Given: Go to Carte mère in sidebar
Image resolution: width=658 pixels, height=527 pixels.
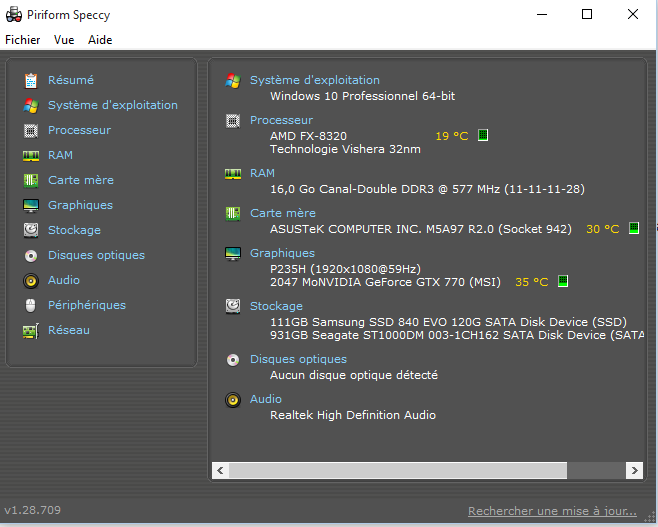Looking at the screenshot, I should 81,180.
